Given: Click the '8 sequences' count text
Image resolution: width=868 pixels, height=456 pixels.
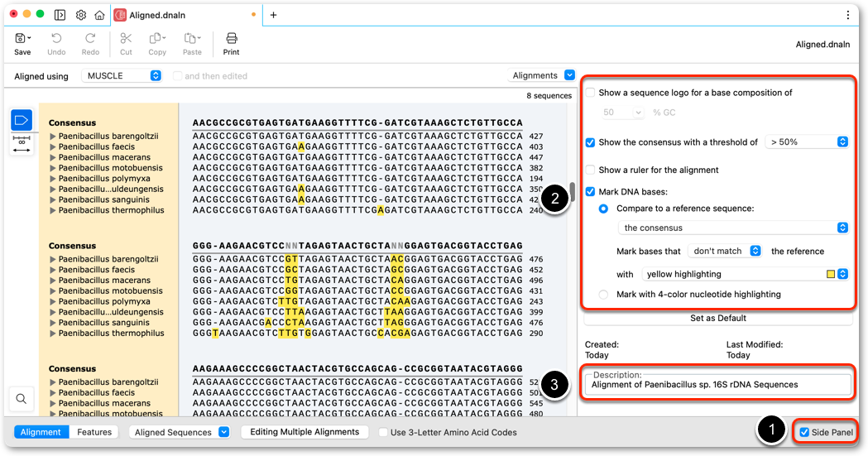Looking at the screenshot, I should (549, 96).
